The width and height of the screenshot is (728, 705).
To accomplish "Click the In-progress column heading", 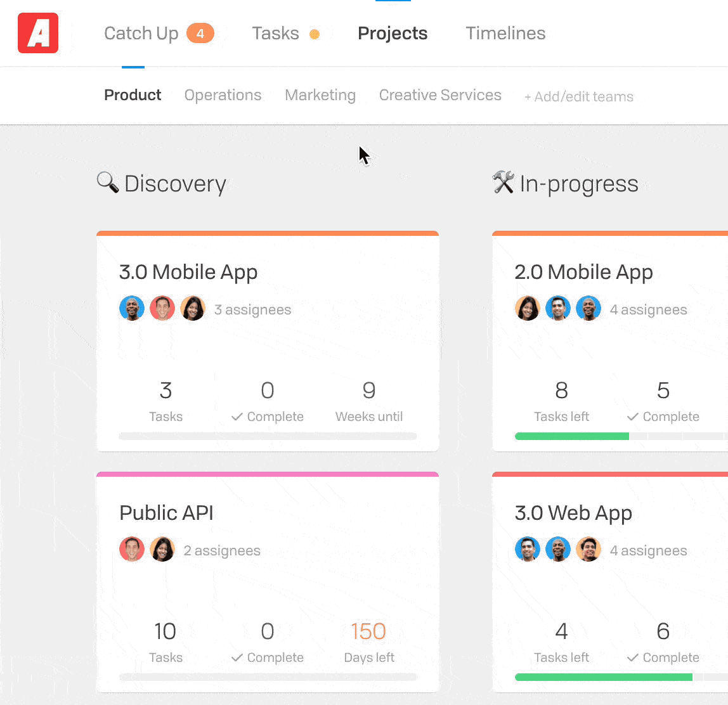I will click(579, 184).
